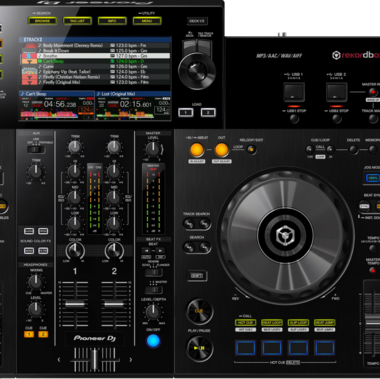This screenshot has height=379, width=380.
Task: Push the orange LOOP OUT button
Action: (x=222, y=150)
